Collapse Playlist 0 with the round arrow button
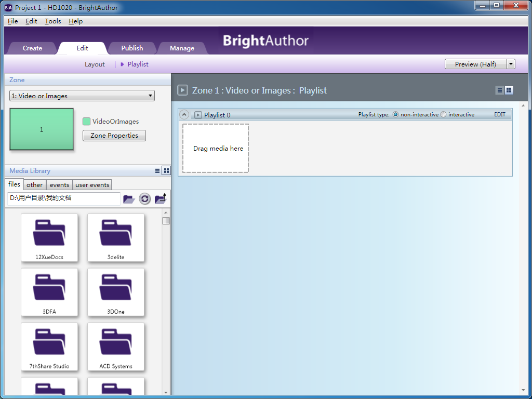The width and height of the screenshot is (532, 399). point(184,115)
